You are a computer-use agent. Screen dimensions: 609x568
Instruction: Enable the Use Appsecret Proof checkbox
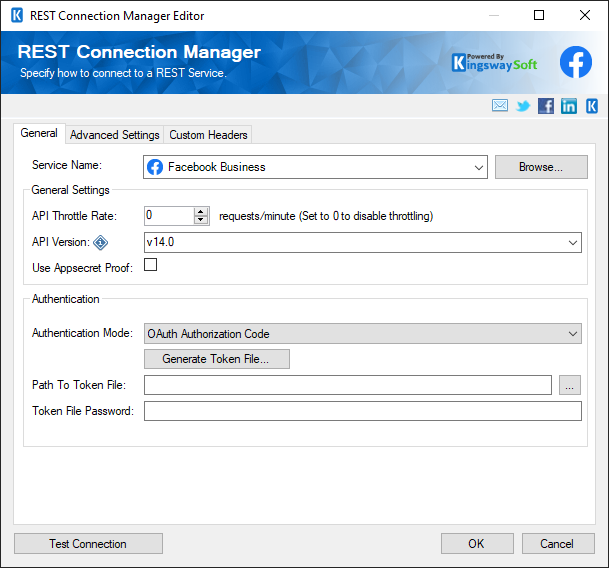pyautogui.click(x=150, y=265)
